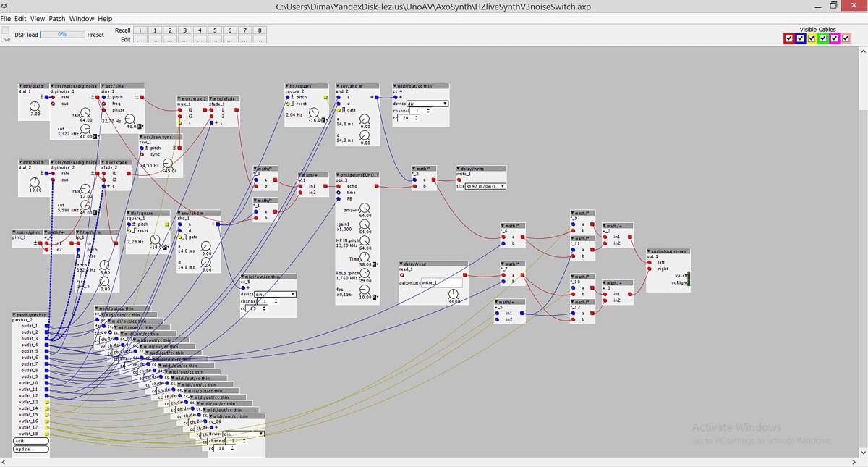Toggle blue visible cables checkbox
868x467 pixels.
800,38
